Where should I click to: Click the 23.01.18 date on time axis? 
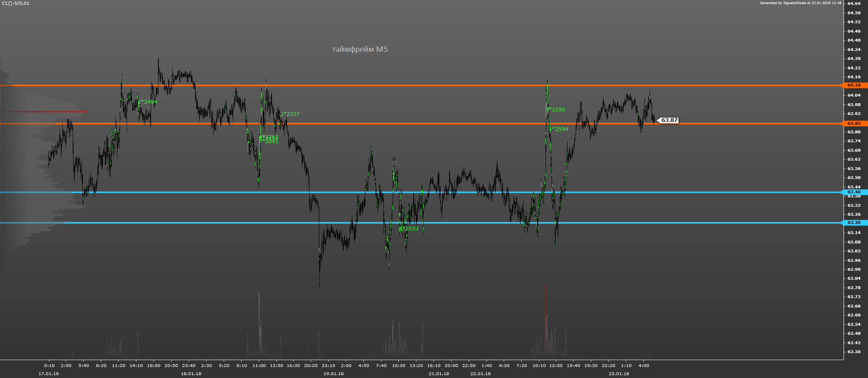click(x=619, y=374)
